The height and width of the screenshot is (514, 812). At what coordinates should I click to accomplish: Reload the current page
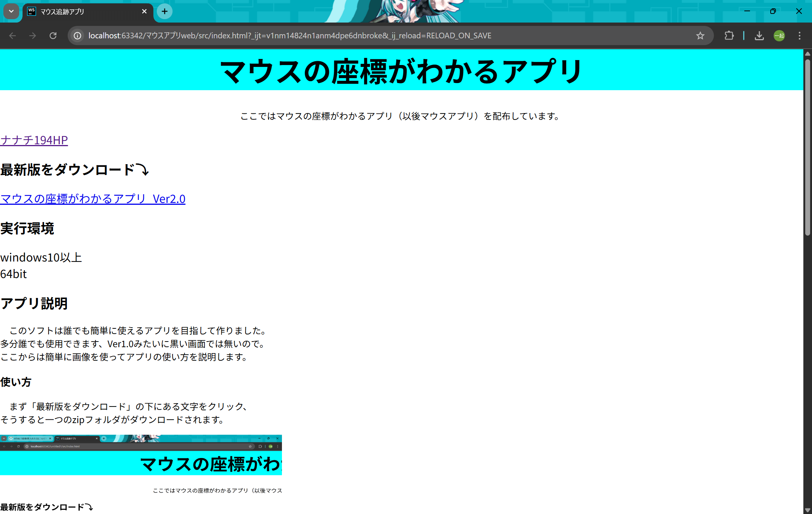(x=53, y=36)
